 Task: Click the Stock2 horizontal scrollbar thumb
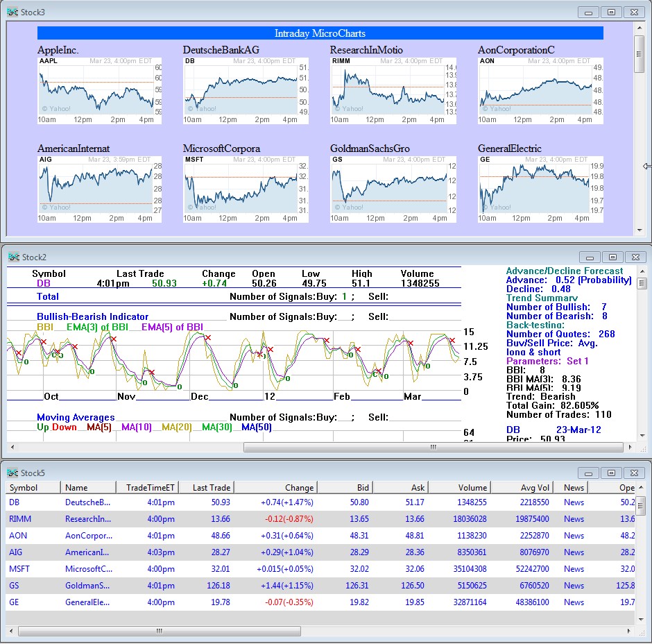(x=434, y=447)
